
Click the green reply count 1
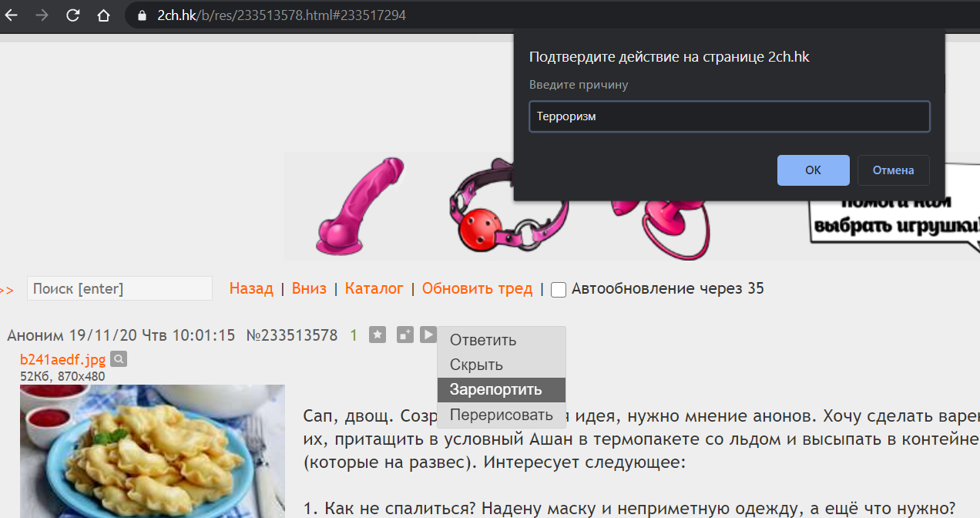click(354, 335)
